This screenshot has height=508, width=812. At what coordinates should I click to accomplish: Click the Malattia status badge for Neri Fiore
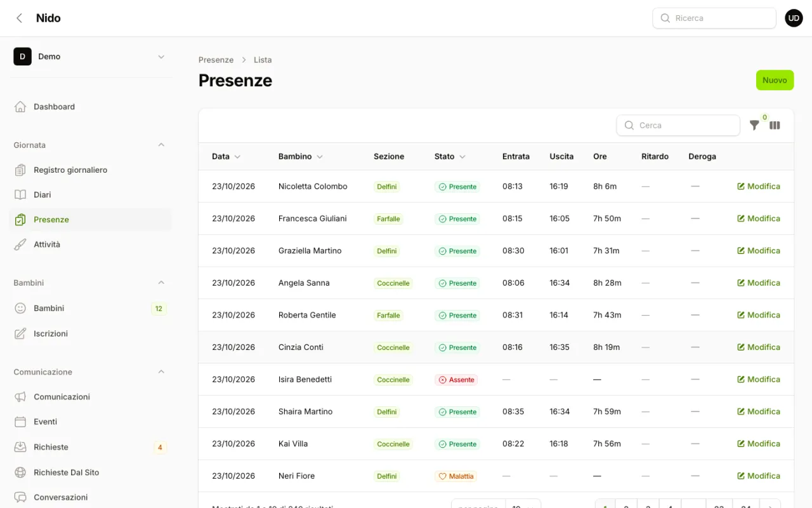pos(455,476)
